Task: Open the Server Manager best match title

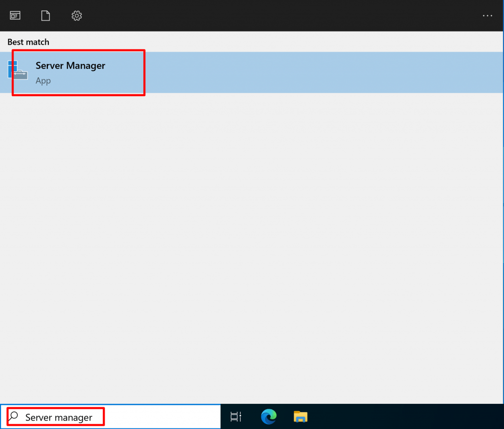Action: pos(70,66)
